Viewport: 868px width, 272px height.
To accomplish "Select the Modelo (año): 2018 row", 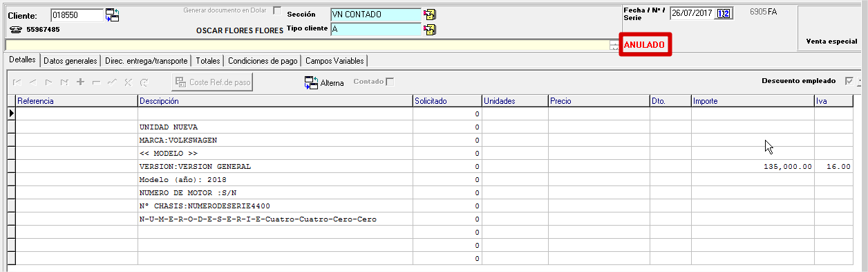I will 430,180.
